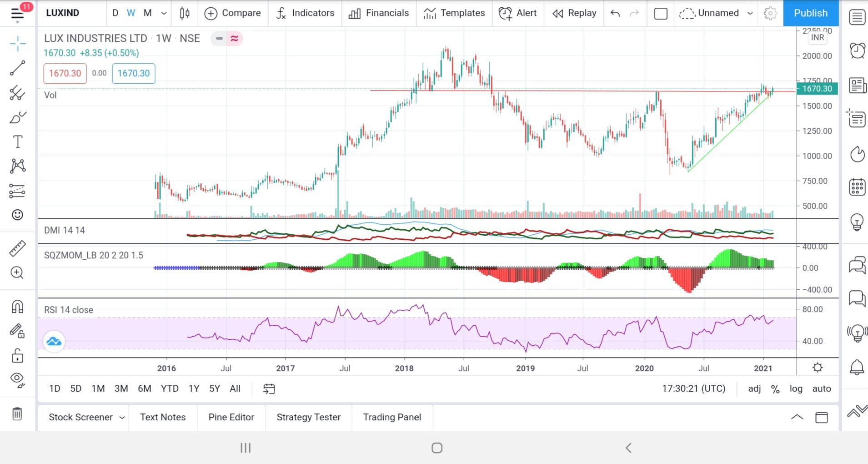The width and height of the screenshot is (868, 464).
Task: Open chart settings gear icon
Action: [770, 13]
